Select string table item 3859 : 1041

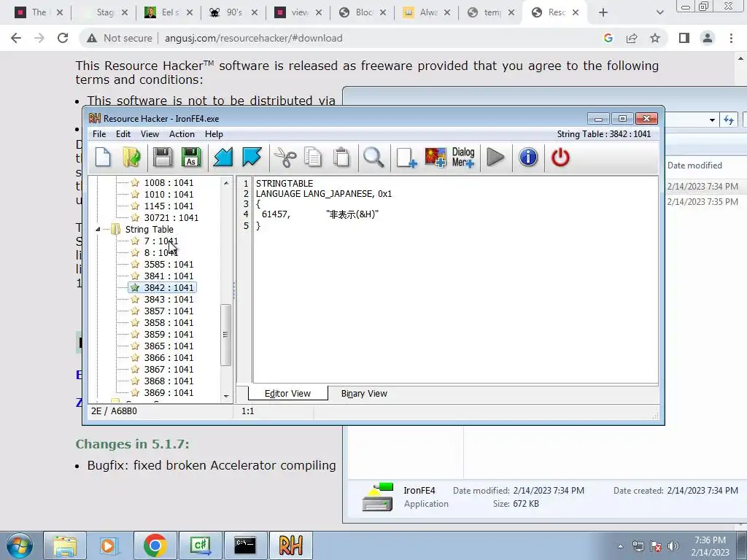[169, 334]
